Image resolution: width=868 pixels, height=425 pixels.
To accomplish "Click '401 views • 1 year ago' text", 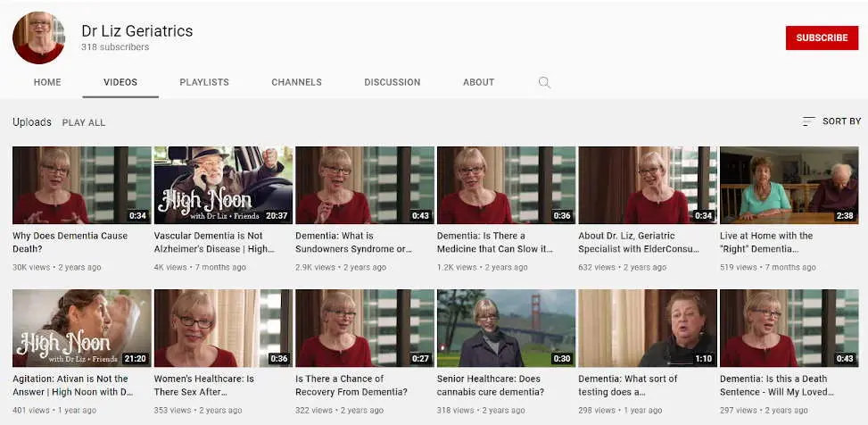I will click(54, 411).
